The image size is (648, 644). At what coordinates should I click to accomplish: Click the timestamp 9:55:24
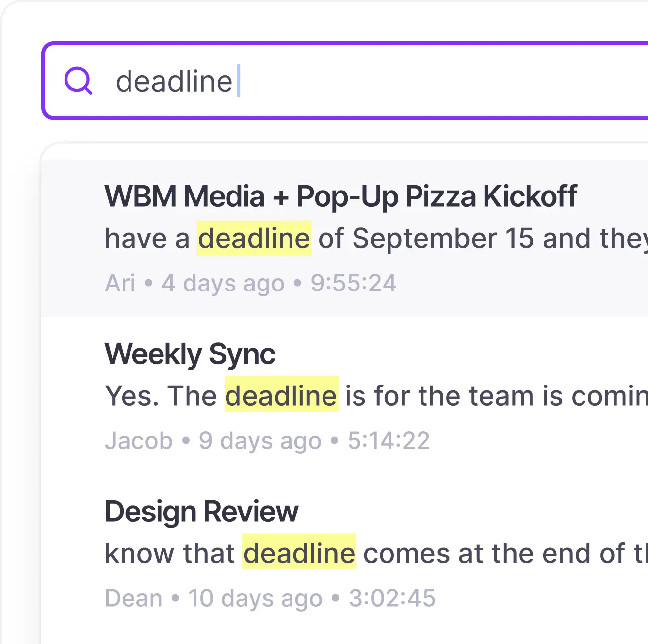point(353,284)
